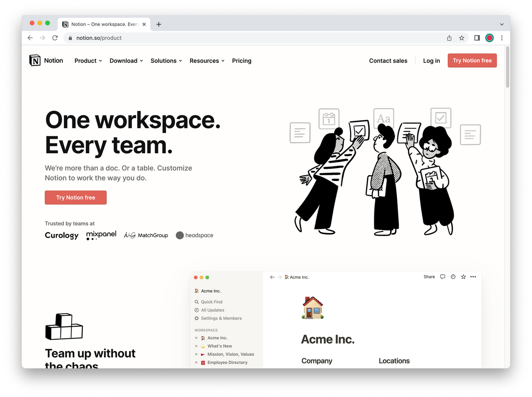Click the comment bubble icon on the Acme page
Viewport: 532px width, 397px height.
coord(443,277)
